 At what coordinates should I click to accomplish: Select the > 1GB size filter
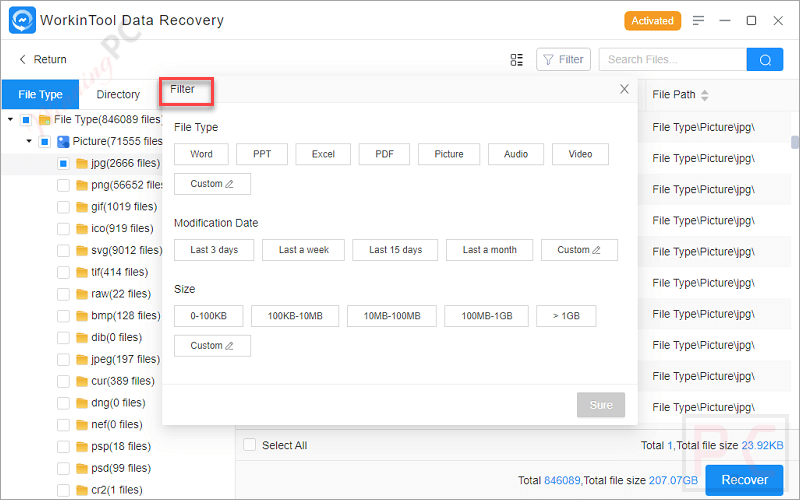tap(566, 316)
